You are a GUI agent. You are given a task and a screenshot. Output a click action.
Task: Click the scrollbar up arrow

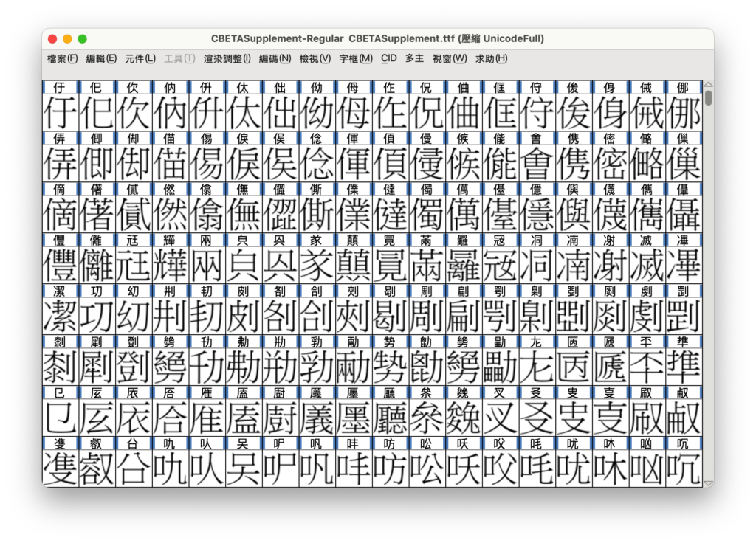tap(708, 85)
